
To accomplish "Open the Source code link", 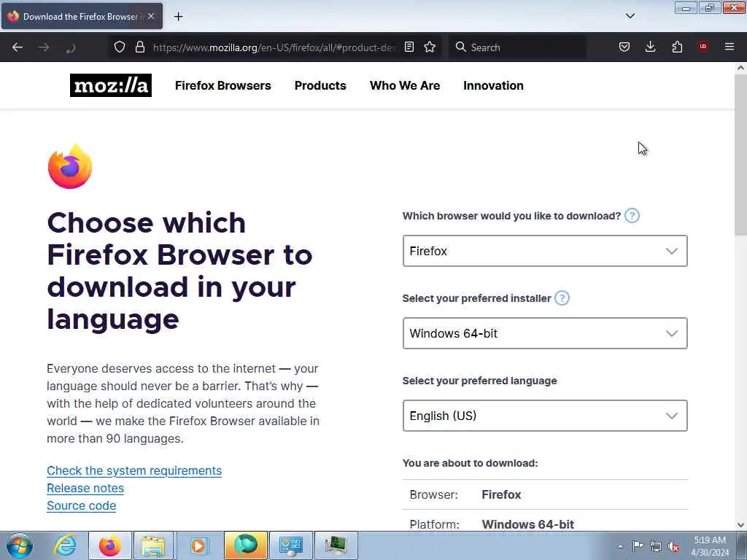I will (x=82, y=506).
